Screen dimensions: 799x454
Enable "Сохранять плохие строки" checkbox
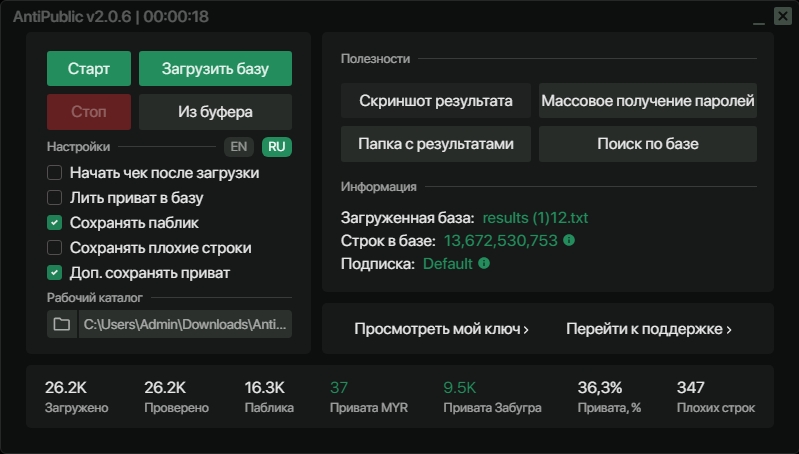click(x=55, y=248)
